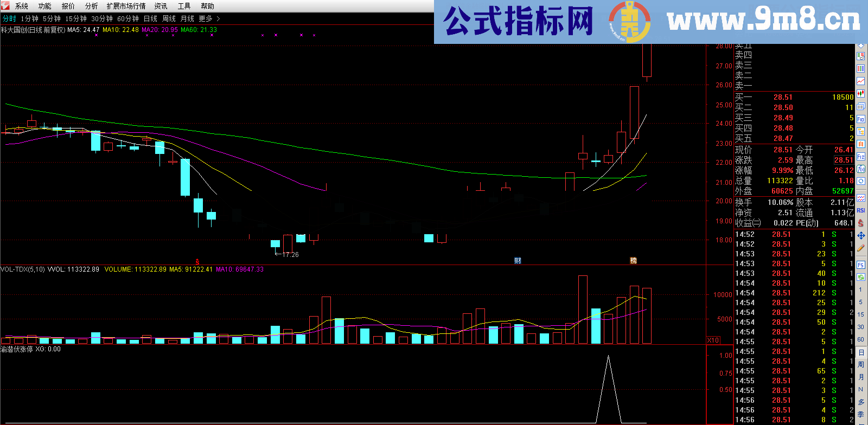868x425 pixels.
Task: Click the MA60: 21.33 legend
Action: [x=199, y=30]
